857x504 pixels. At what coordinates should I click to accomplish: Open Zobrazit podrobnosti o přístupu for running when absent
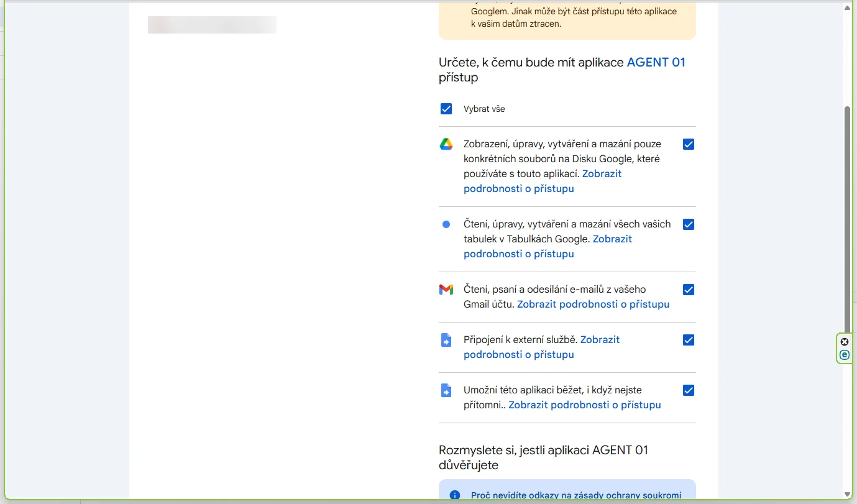[x=585, y=405]
